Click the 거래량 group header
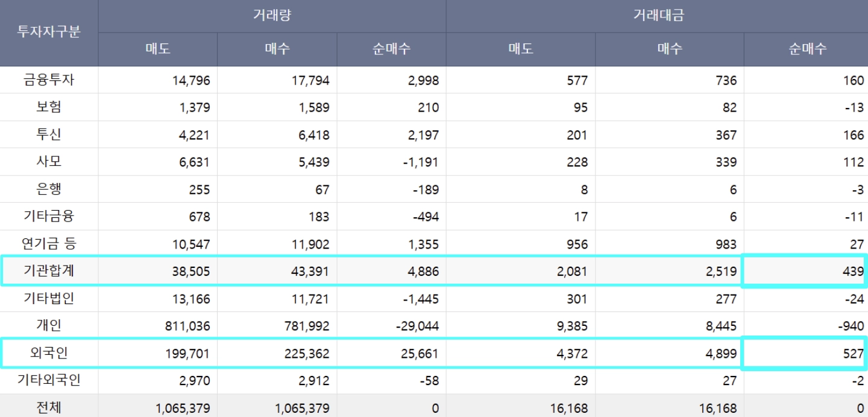Screen dimensions: 868x417 click(x=272, y=16)
